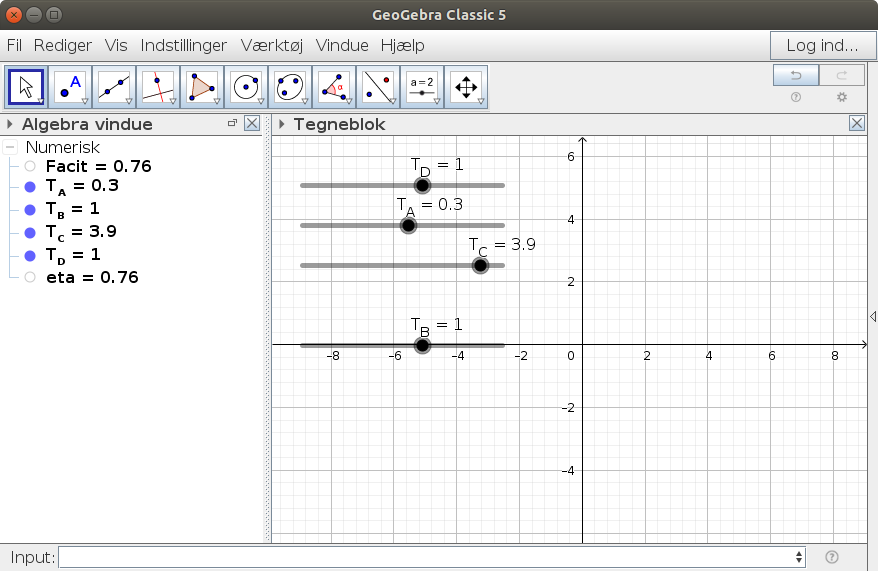Open the Input bar help icon
This screenshot has width=878, height=571.
832,557
